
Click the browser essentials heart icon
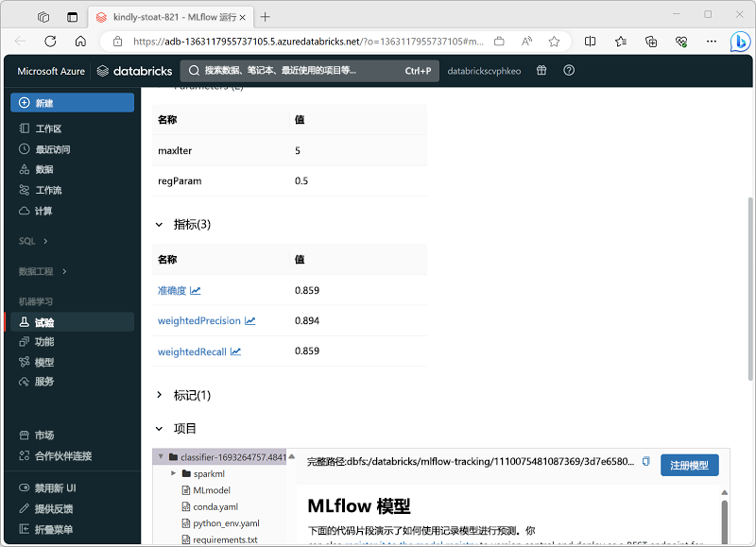pos(681,42)
